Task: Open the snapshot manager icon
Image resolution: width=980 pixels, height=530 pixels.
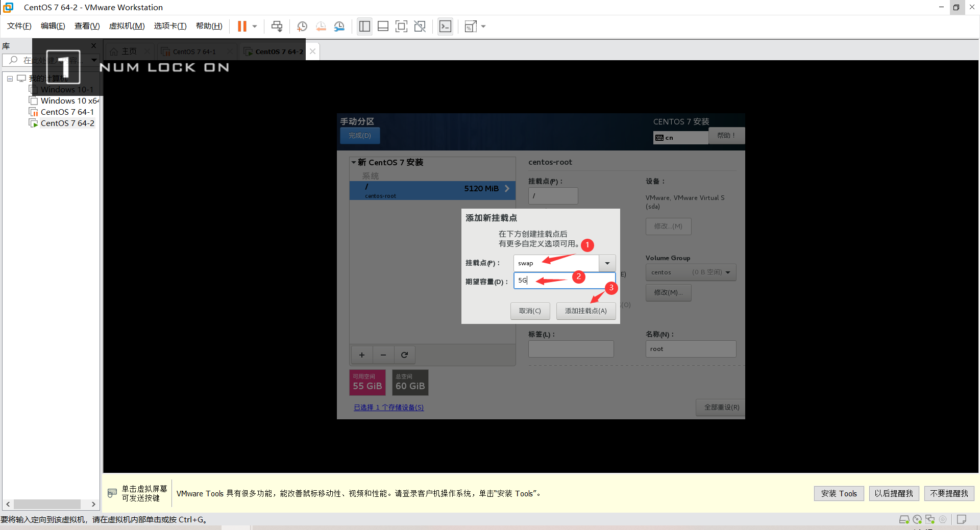Action: click(339, 26)
